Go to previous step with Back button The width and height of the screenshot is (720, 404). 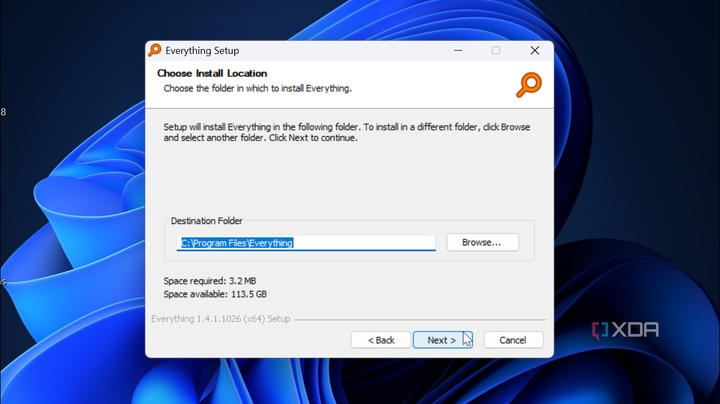pos(381,340)
